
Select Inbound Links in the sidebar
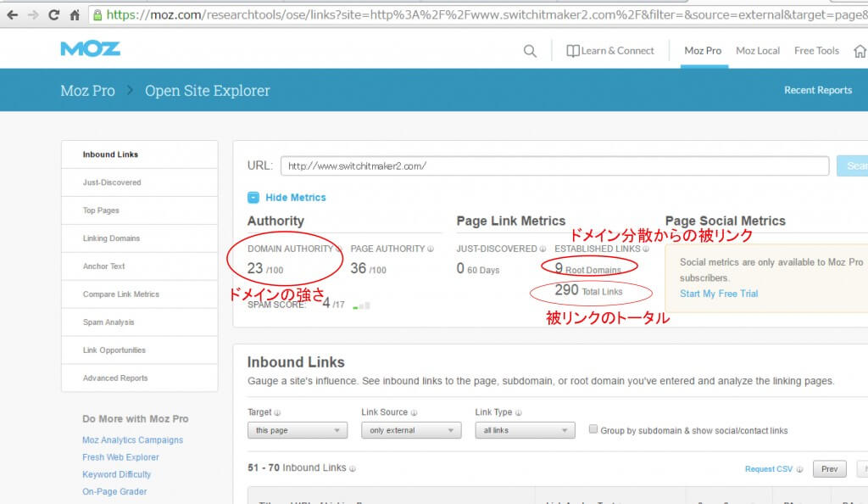click(x=140, y=154)
